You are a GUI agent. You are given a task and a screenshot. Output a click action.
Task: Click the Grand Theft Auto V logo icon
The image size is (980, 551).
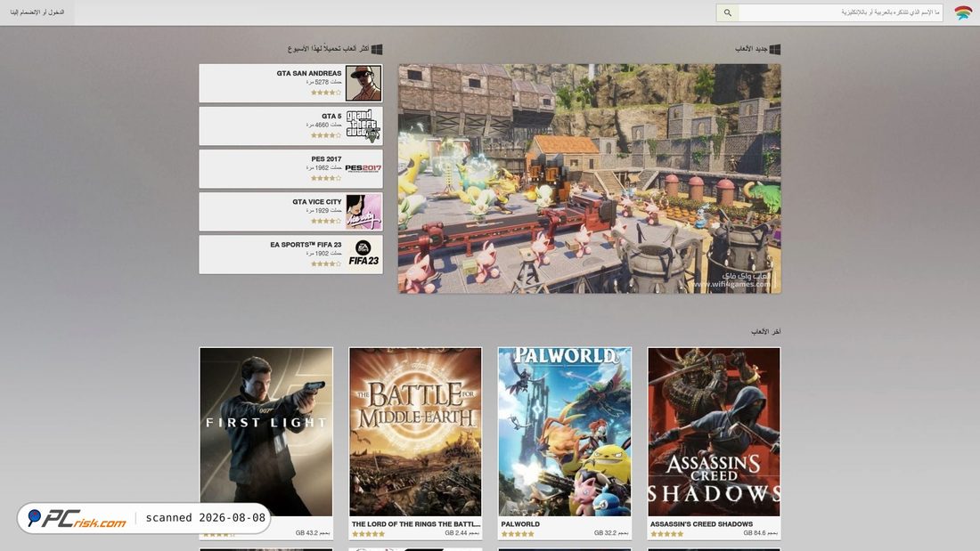click(x=363, y=126)
